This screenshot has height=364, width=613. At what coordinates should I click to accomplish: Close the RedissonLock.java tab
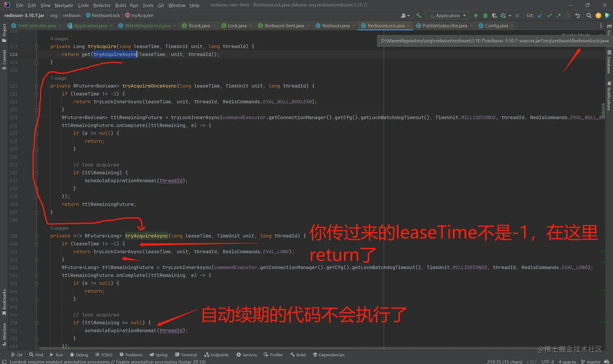pyautogui.click(x=409, y=26)
